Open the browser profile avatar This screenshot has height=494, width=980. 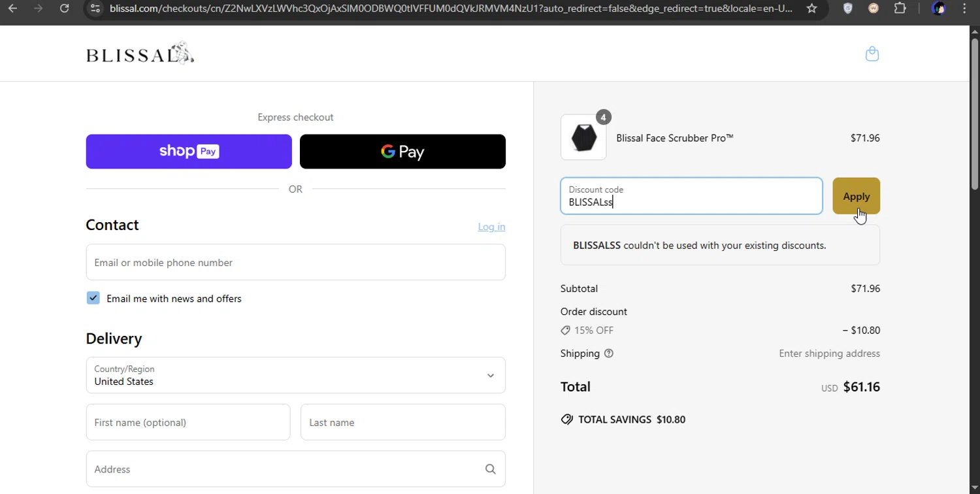[x=939, y=8]
